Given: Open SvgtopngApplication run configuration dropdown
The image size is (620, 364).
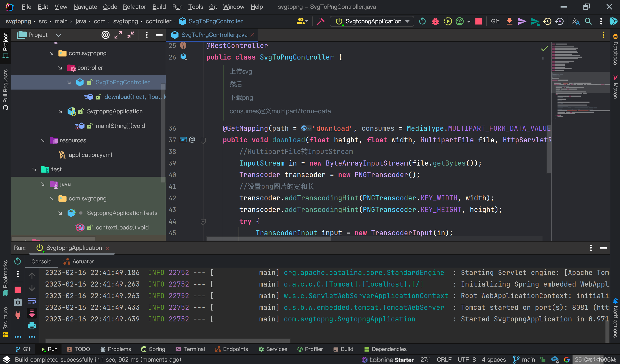Looking at the screenshot, I should (x=372, y=21).
